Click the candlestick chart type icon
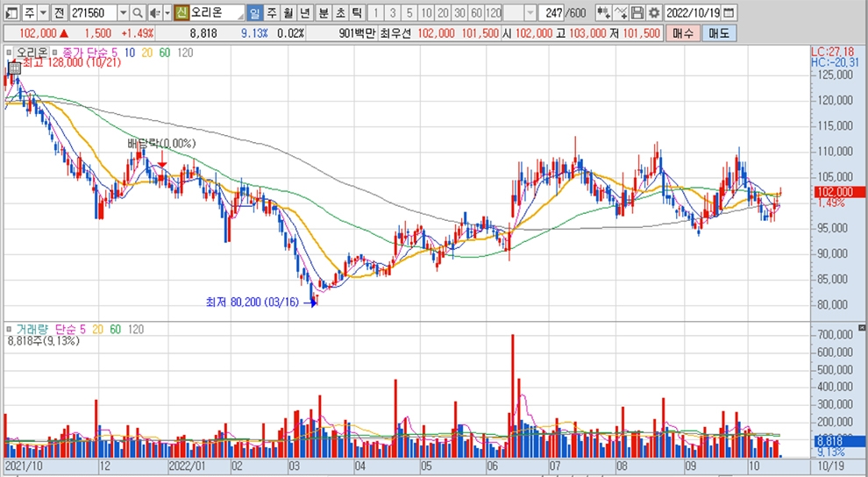This screenshot has width=868, height=477. pyautogui.click(x=603, y=13)
